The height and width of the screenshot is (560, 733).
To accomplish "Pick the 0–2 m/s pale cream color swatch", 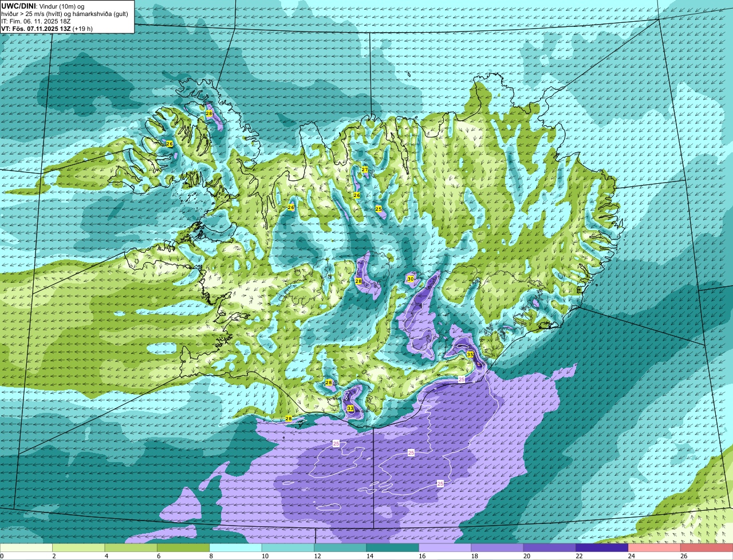I will 26,548.
